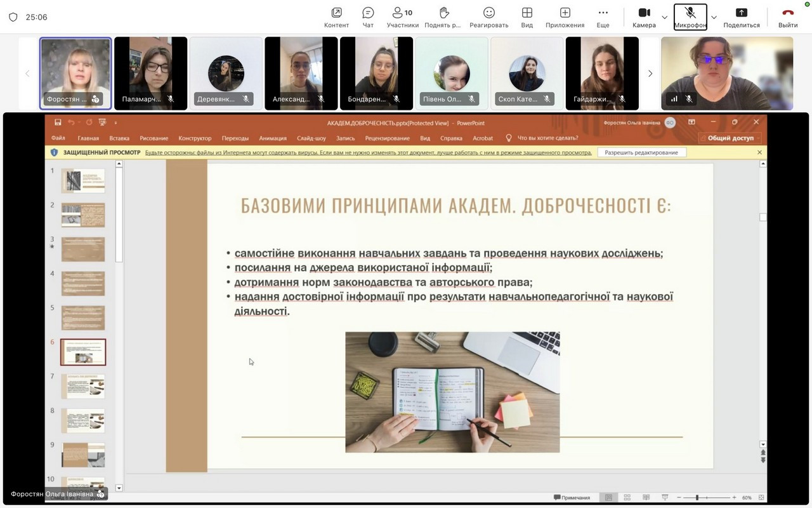Select the Форостян participant video tile
Screen dimensions: 812x508
(x=75, y=73)
